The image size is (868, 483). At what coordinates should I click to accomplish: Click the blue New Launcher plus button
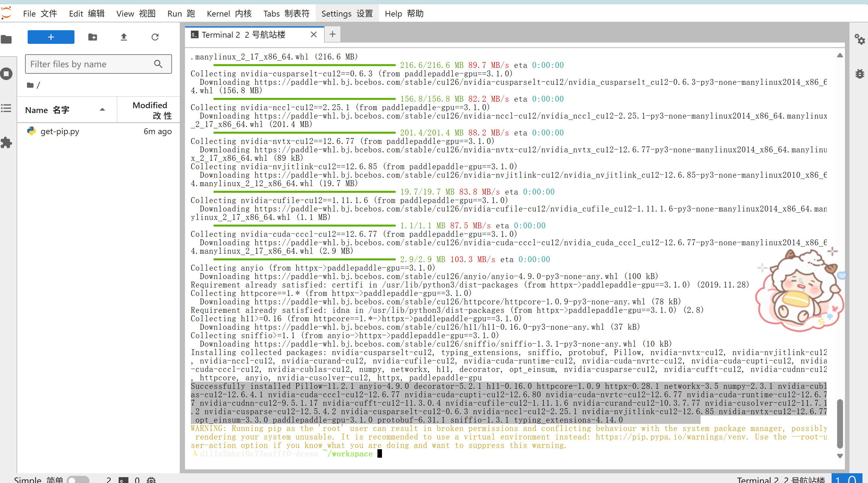(x=51, y=37)
